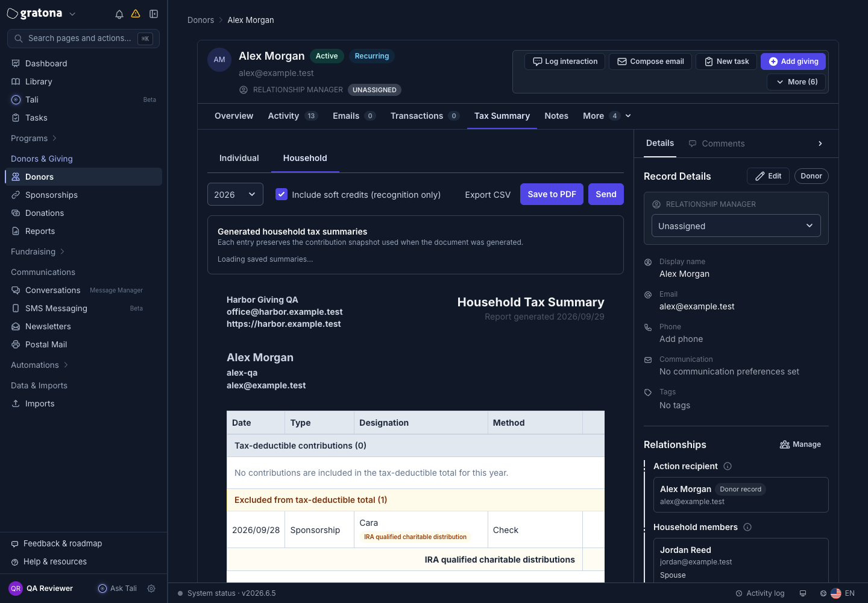
Task: Collapse the sidebar panel icon
Action: (154, 14)
